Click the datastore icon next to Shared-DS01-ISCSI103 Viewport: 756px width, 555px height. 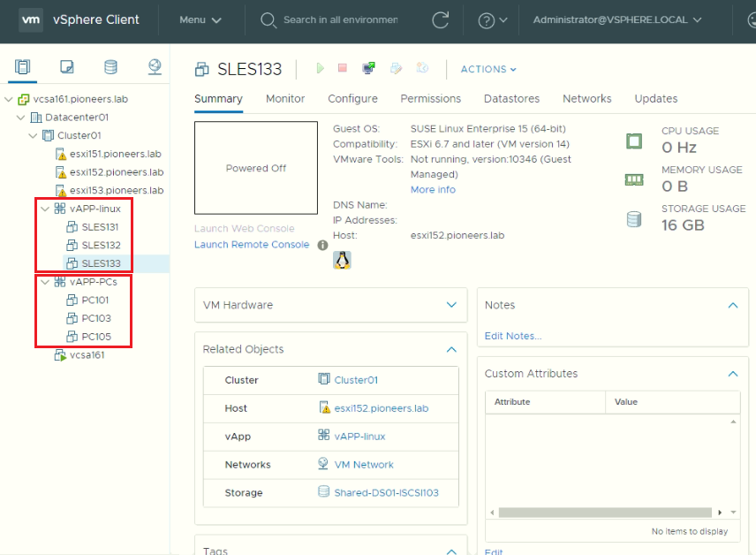324,491
